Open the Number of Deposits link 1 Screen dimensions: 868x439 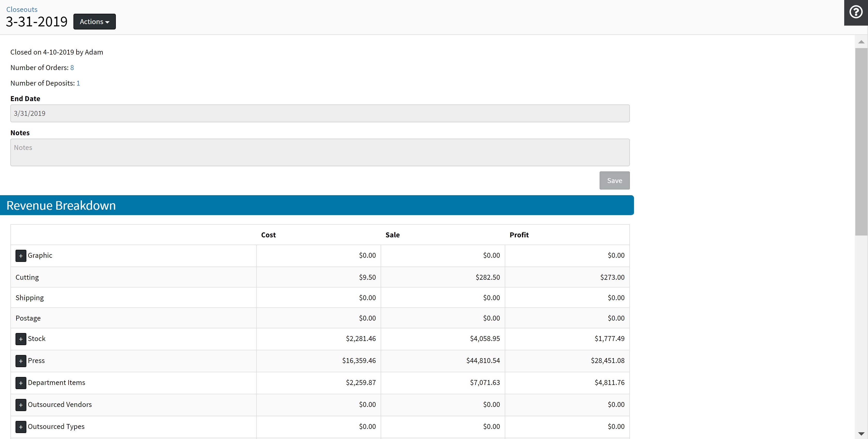click(x=78, y=83)
